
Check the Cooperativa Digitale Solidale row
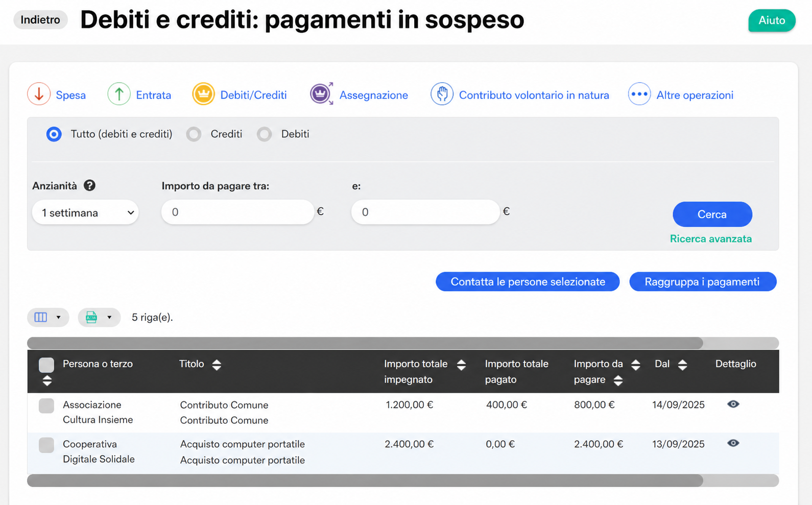(x=46, y=445)
